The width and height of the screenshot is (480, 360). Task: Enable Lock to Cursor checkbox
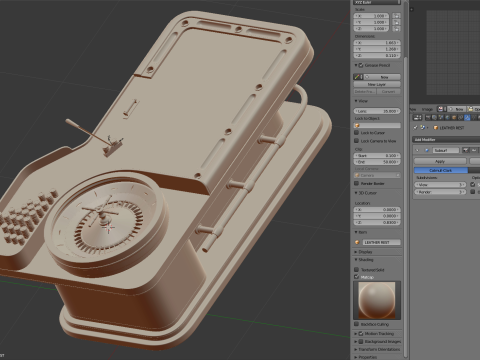(x=356, y=132)
